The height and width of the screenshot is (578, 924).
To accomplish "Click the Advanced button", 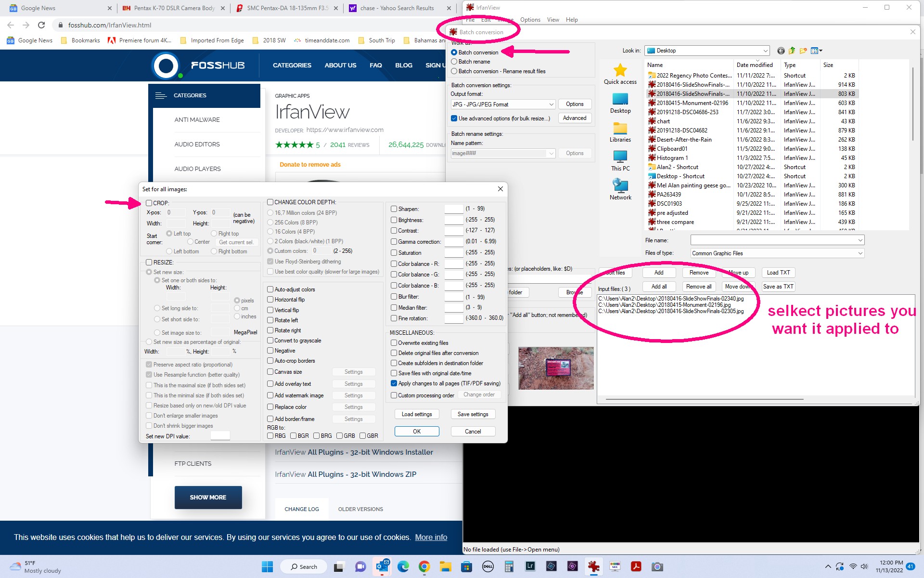I will pyautogui.click(x=575, y=118).
